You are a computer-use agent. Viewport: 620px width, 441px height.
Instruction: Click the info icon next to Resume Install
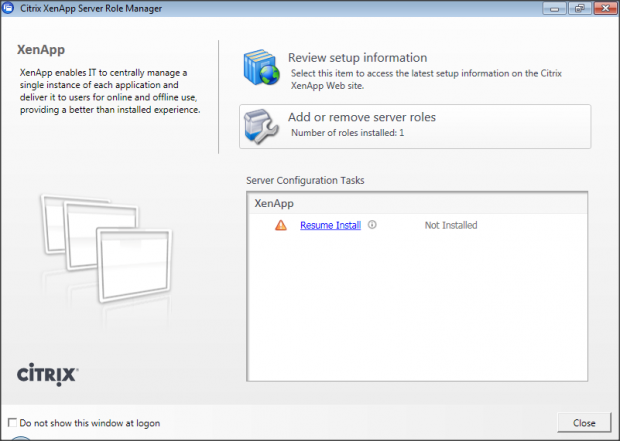[372, 225]
